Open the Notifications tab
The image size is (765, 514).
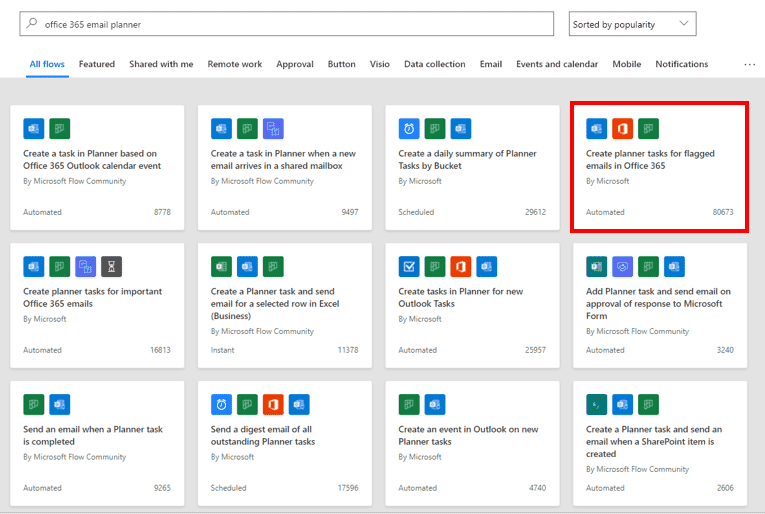[682, 64]
